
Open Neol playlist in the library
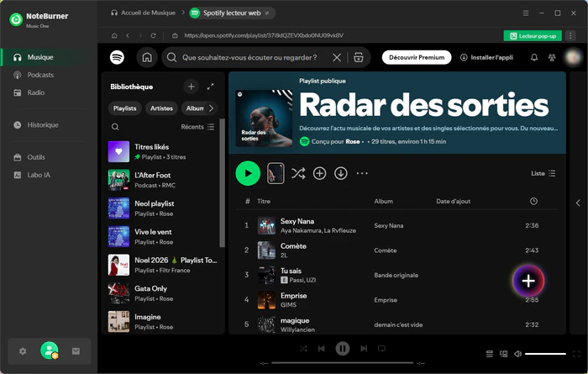point(163,208)
